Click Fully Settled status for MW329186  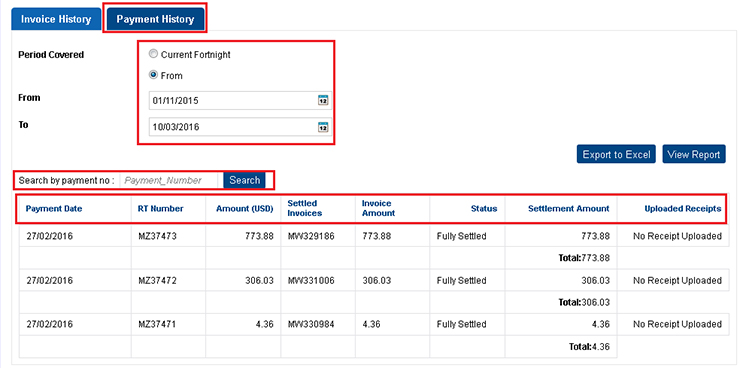click(462, 236)
